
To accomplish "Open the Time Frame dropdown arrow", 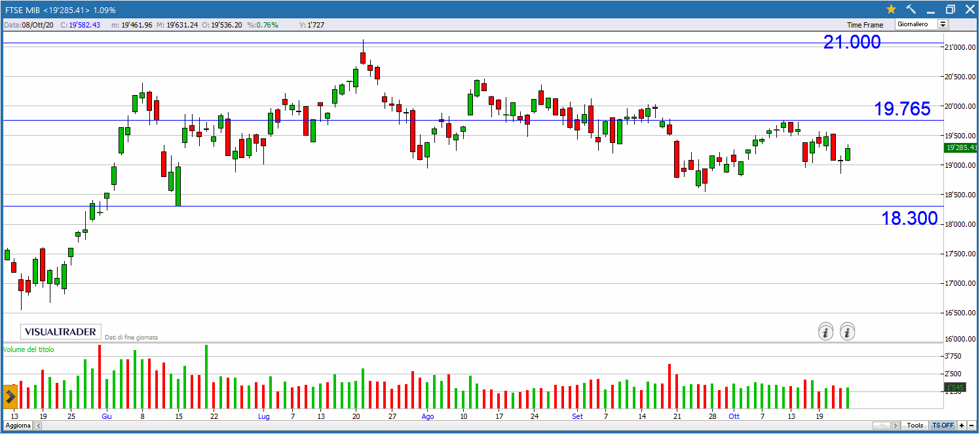I will pos(943,25).
